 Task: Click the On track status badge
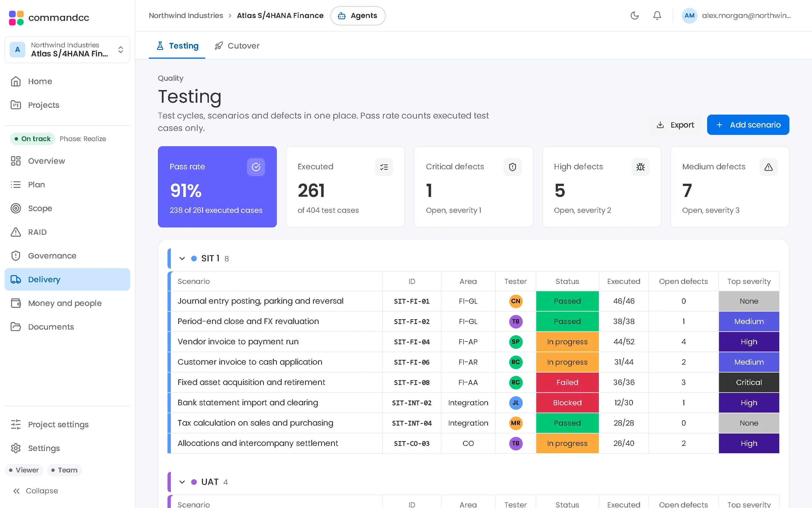click(32, 139)
